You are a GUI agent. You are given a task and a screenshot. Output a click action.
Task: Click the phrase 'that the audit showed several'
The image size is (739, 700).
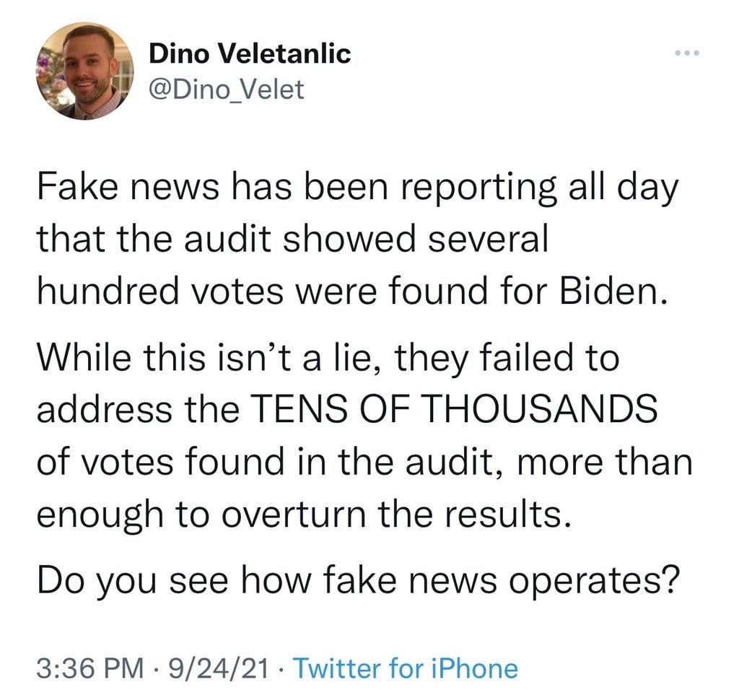pos(292,238)
